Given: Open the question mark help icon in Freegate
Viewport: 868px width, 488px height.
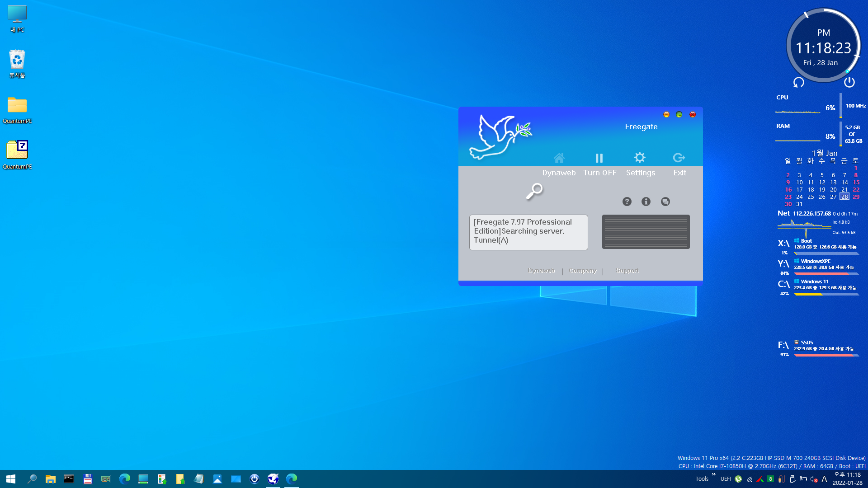Looking at the screenshot, I should click(627, 202).
